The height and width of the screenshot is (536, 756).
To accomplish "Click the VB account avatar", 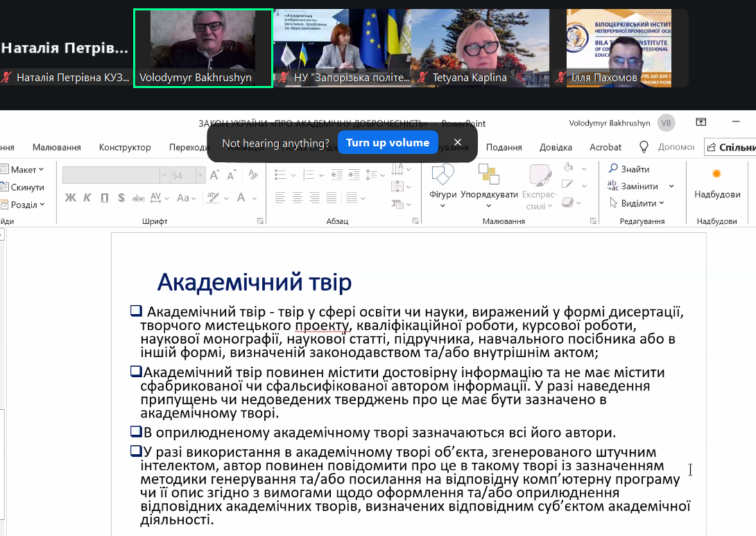I will point(667,123).
